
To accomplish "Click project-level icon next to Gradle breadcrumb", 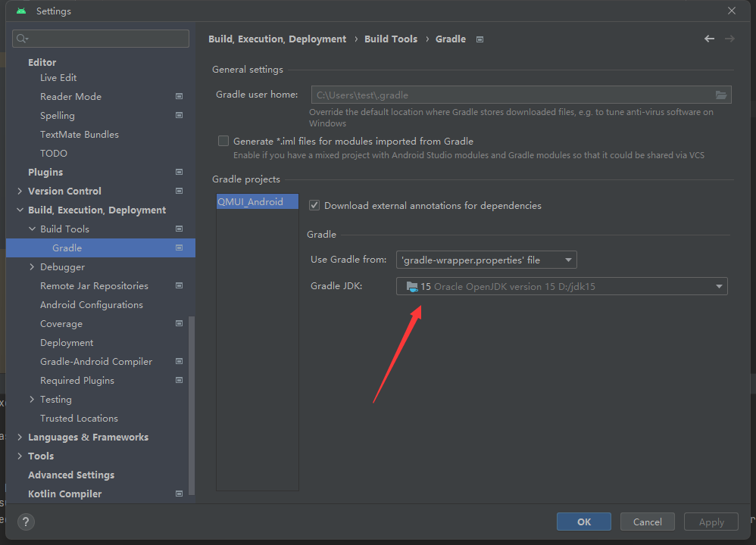I will pyautogui.click(x=480, y=39).
